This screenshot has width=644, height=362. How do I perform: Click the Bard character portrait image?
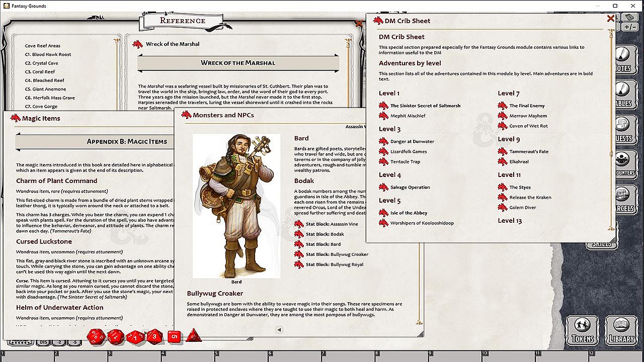236,206
